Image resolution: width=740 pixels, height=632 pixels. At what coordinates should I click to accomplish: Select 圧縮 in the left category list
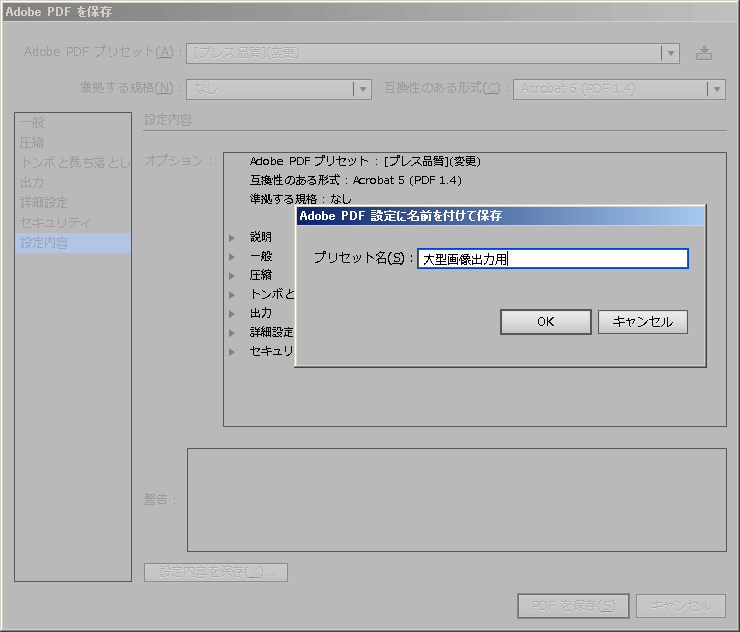[x=32, y=144]
